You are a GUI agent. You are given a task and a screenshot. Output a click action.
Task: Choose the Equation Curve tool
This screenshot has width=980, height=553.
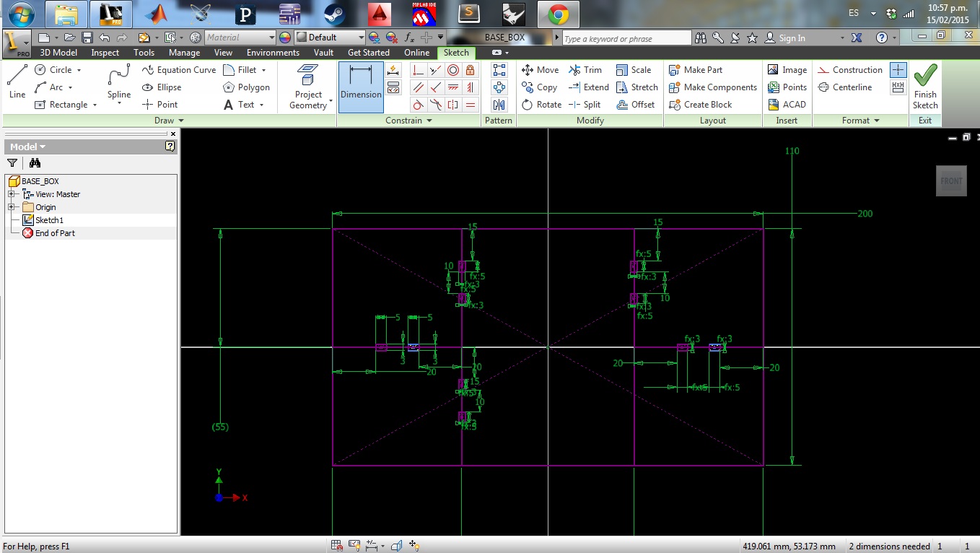179,70
